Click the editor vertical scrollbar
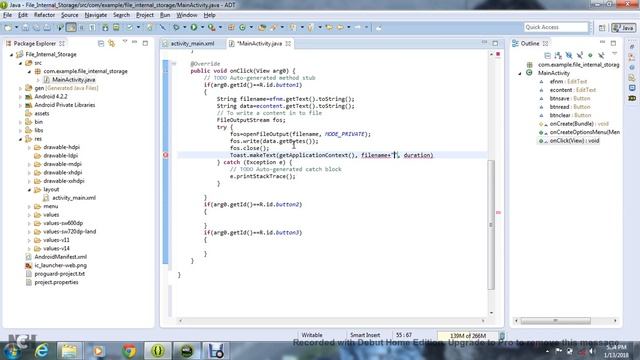This screenshot has height=360, width=640. (x=491, y=224)
